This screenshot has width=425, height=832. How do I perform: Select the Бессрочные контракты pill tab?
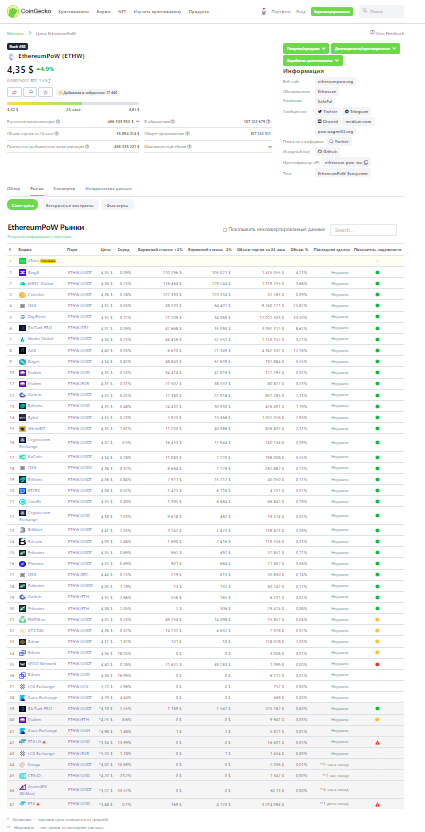click(x=70, y=205)
